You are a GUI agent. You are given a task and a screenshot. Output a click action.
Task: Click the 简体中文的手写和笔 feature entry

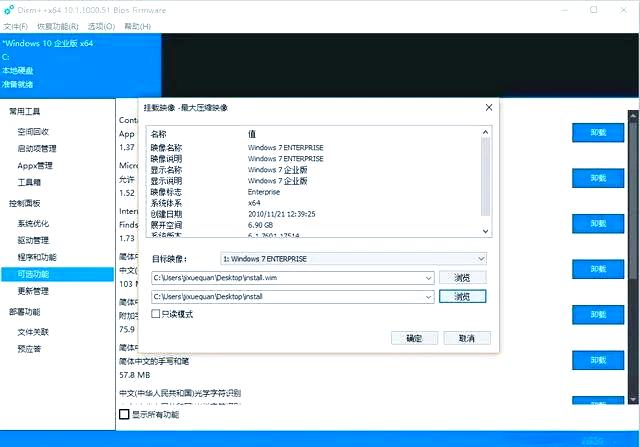coord(154,361)
